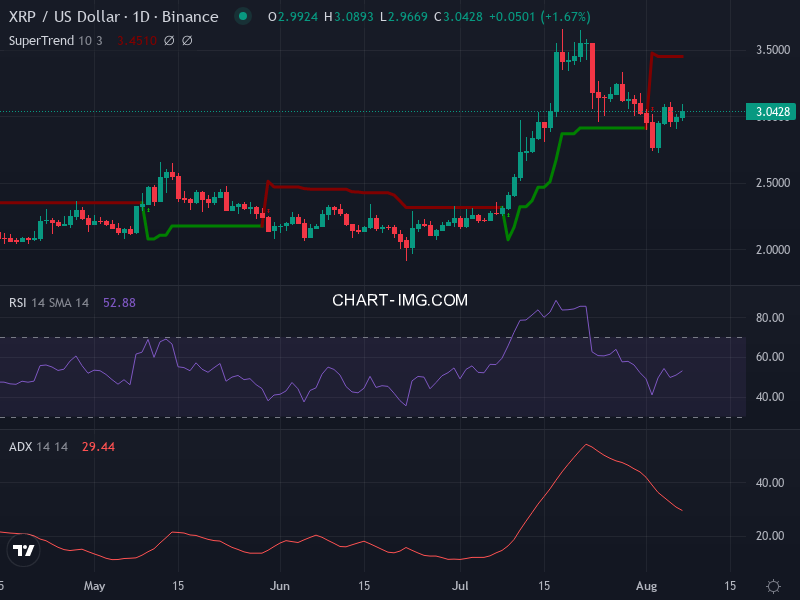The height and width of the screenshot is (600, 800).
Task: Click the 2.5000 price axis label
Action: (772, 183)
